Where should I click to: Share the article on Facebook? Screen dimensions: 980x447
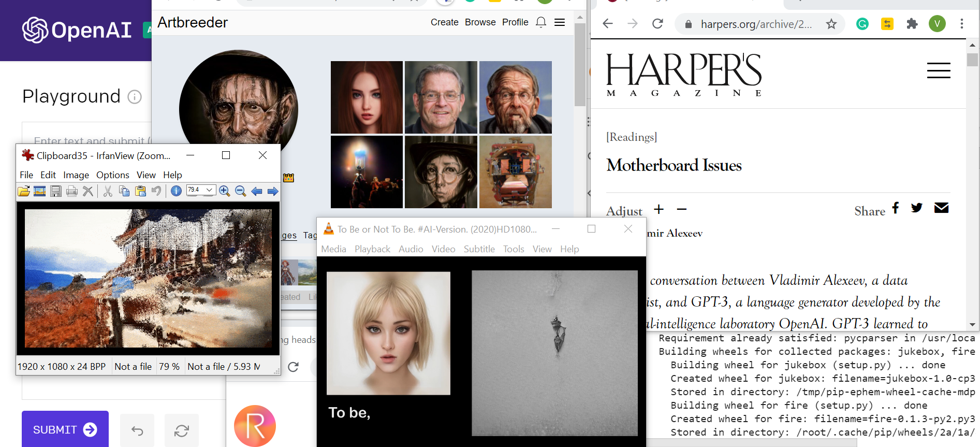pos(896,208)
